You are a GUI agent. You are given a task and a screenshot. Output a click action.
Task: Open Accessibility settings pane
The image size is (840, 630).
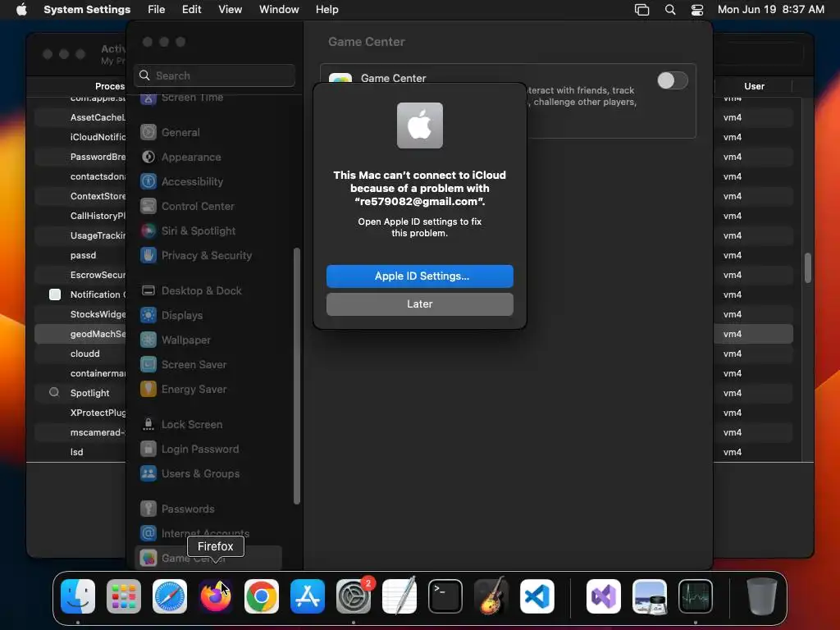[x=181, y=181]
